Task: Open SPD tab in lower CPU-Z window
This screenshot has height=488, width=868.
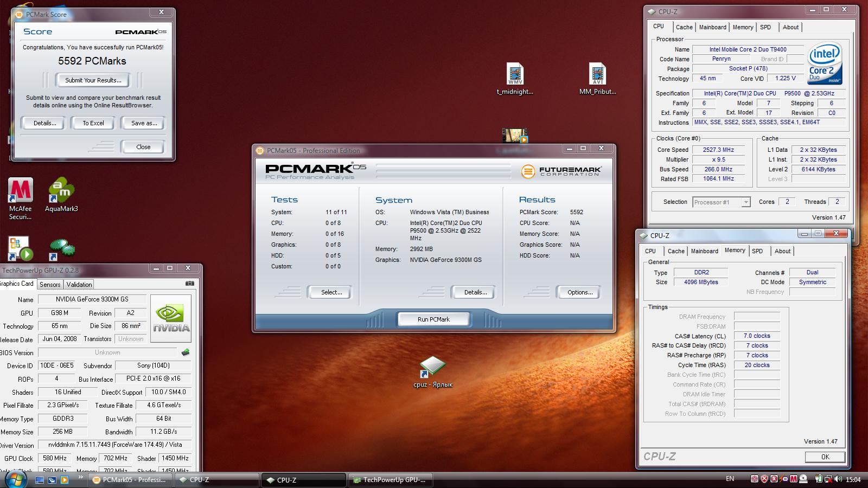Action: point(757,251)
